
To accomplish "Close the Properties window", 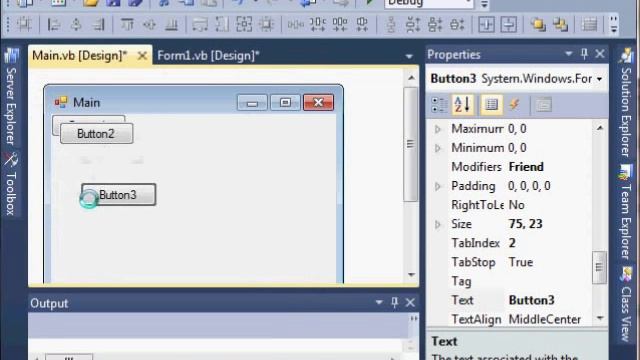I will click(x=600, y=53).
